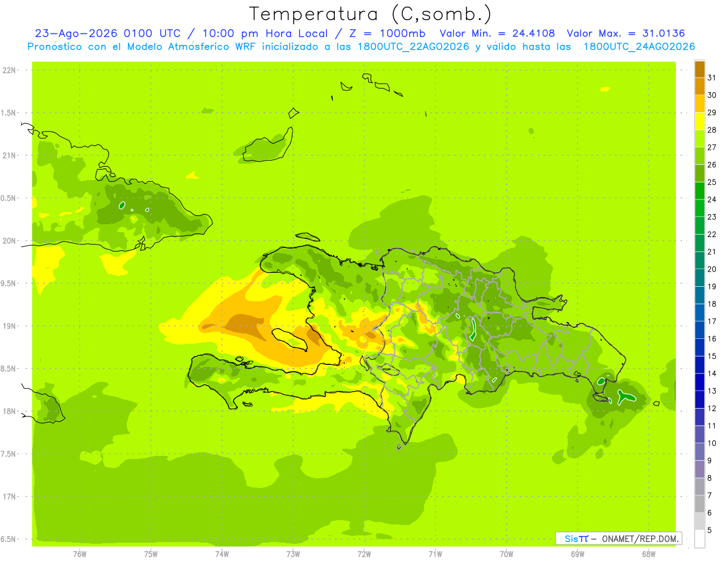Viewport: 728px width, 562px height.
Task: Click the "71W" longitude axis label
Action: (435, 554)
